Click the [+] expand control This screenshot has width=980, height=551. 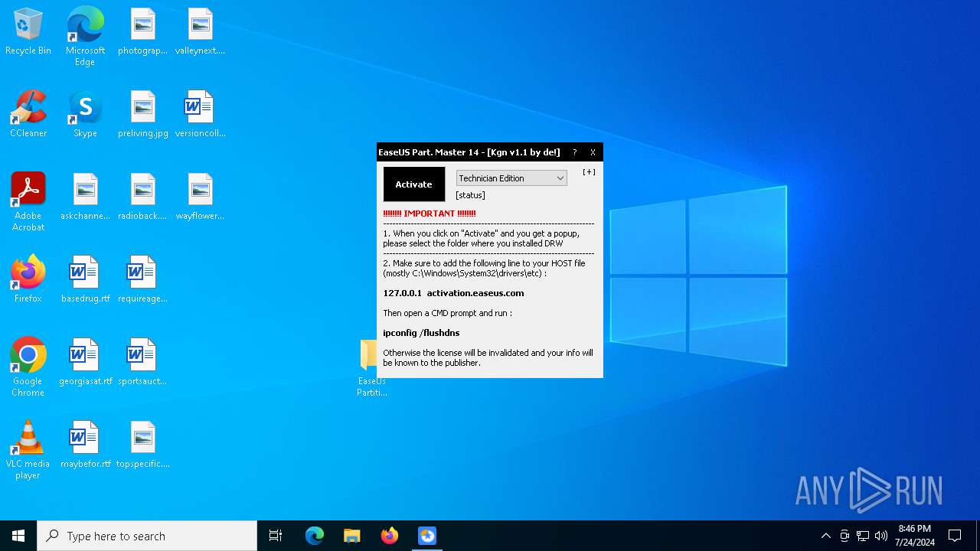coord(589,172)
